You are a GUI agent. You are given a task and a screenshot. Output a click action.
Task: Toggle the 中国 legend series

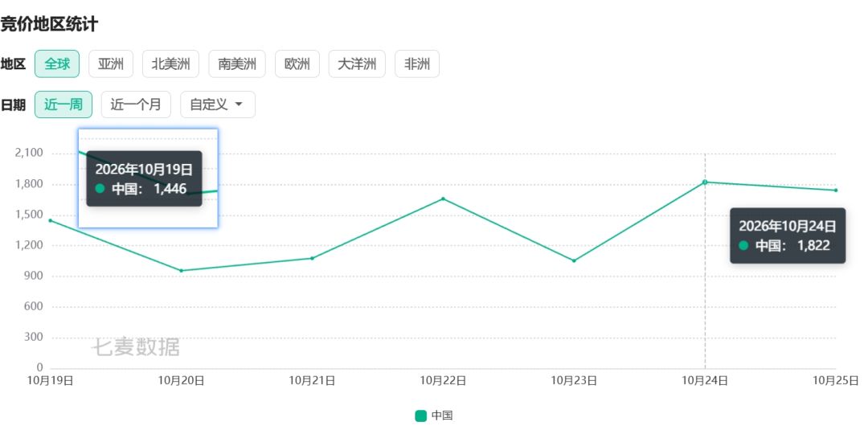point(434,416)
